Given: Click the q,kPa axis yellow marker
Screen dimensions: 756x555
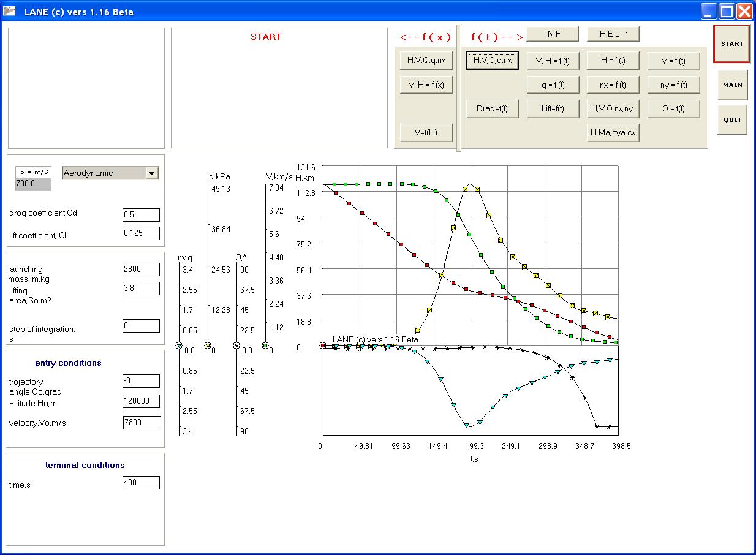Looking at the screenshot, I should 208,345.
